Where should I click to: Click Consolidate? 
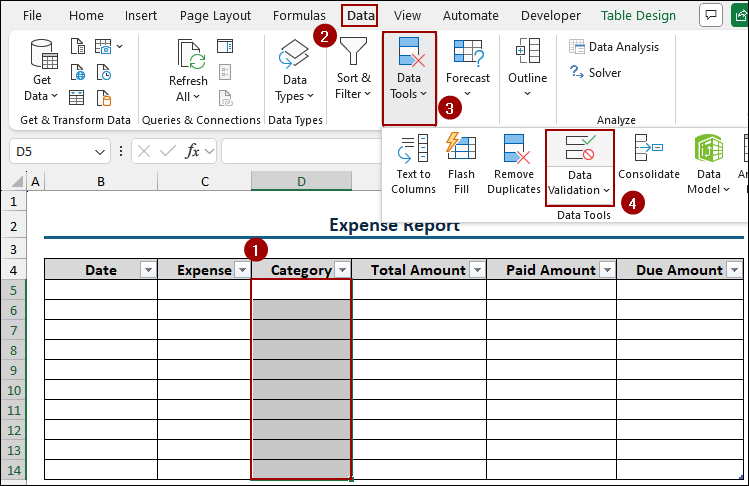649,158
